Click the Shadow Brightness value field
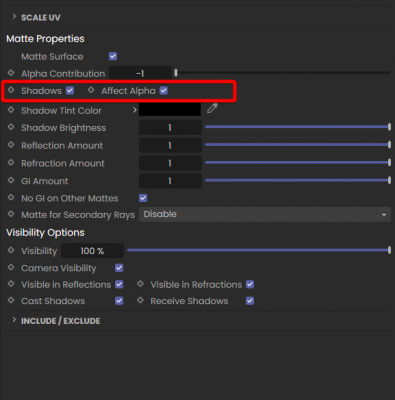This screenshot has width=395, height=400. [170, 128]
